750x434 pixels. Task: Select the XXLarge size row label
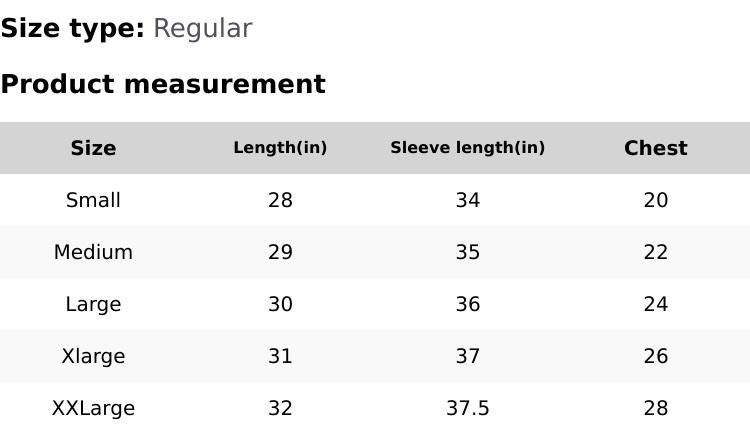click(x=93, y=408)
